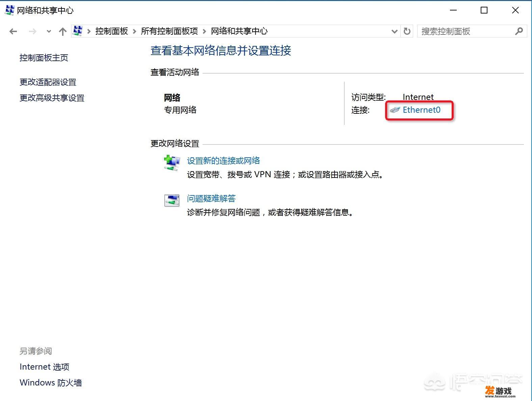Open 更改适配器设置
Image resolution: width=532 pixels, height=401 pixels.
[x=48, y=82]
